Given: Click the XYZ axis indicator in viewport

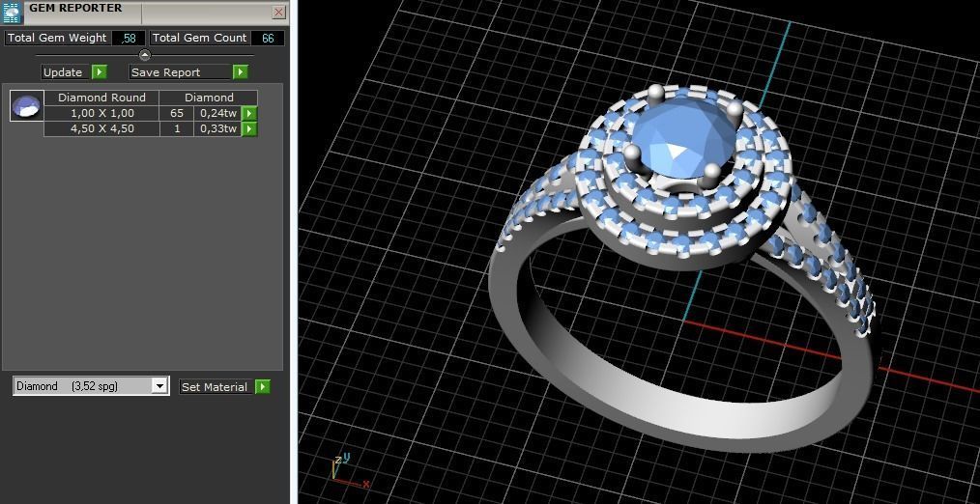Looking at the screenshot, I should coord(349,471).
